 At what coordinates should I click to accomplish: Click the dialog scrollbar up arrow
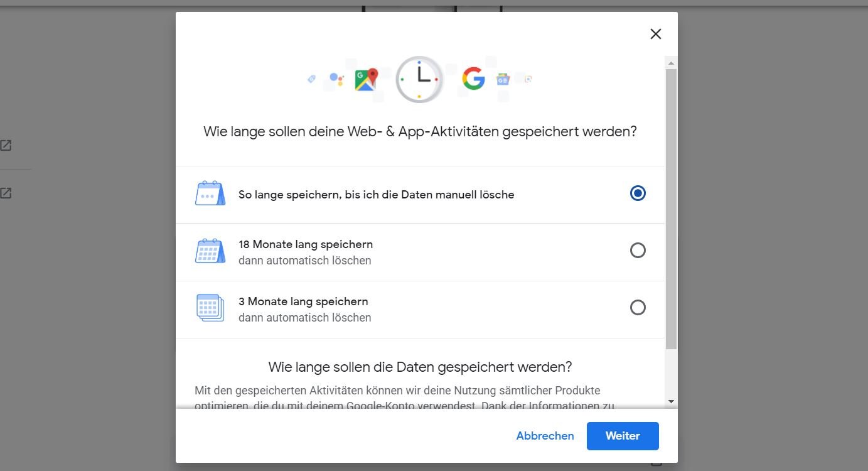pos(671,63)
